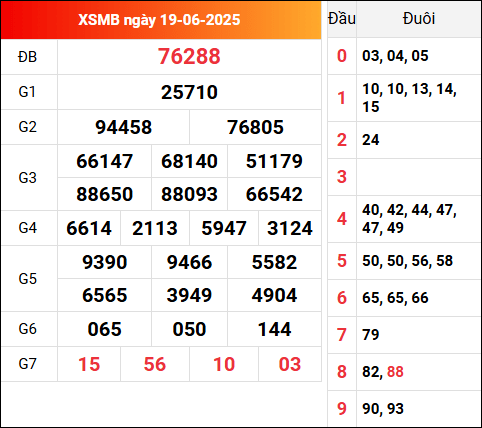
Task: Select G5 number 9466
Action: tap(189, 262)
